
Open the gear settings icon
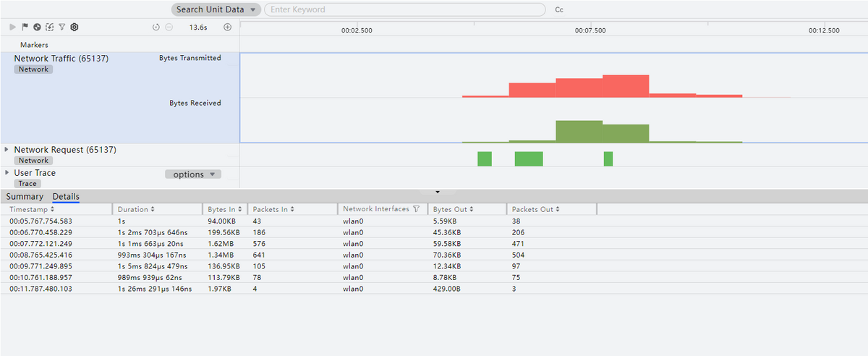(x=74, y=27)
